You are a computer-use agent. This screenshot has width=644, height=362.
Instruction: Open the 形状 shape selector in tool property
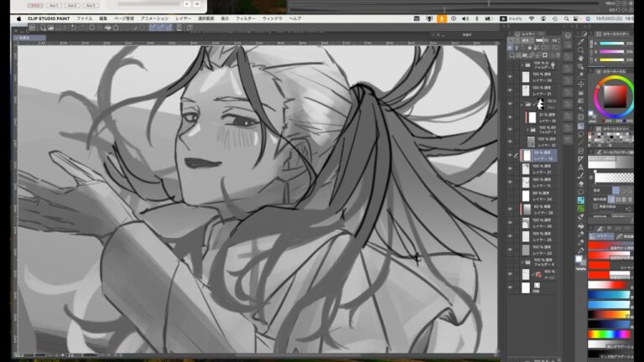pyautogui.click(x=615, y=190)
